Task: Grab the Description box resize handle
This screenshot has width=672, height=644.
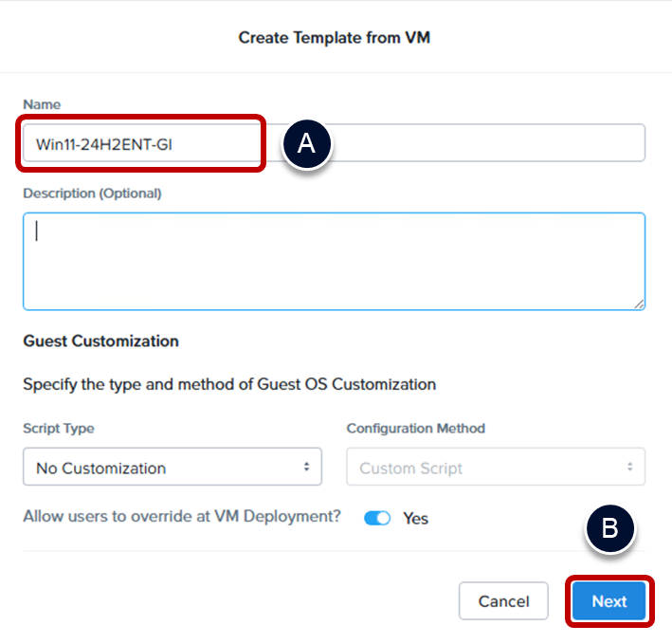Action: coord(639,304)
